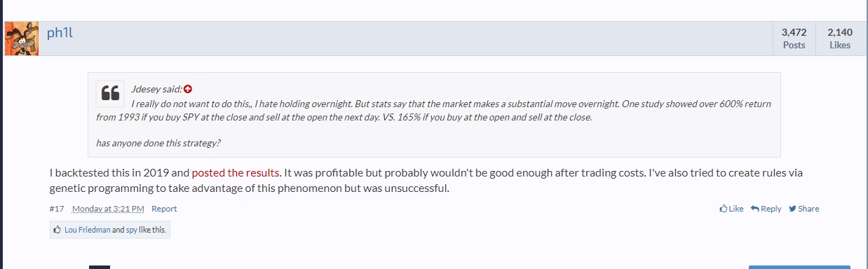Screen dimensions: 868x269
Task: Click the thumbs-up icon in likes bar
Action: click(x=57, y=230)
